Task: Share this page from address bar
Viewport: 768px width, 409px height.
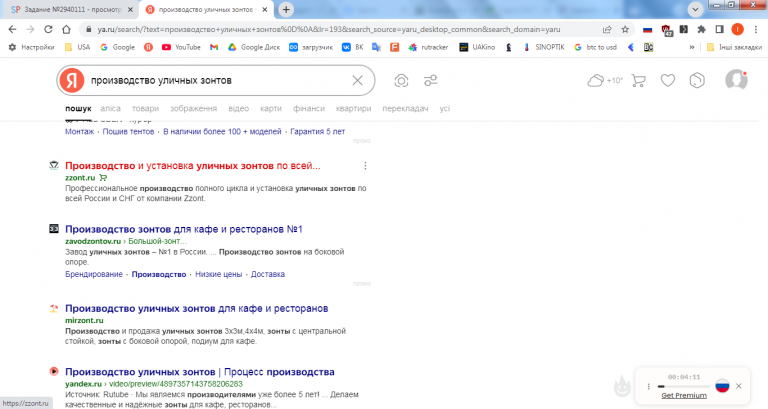Action: tap(607, 29)
